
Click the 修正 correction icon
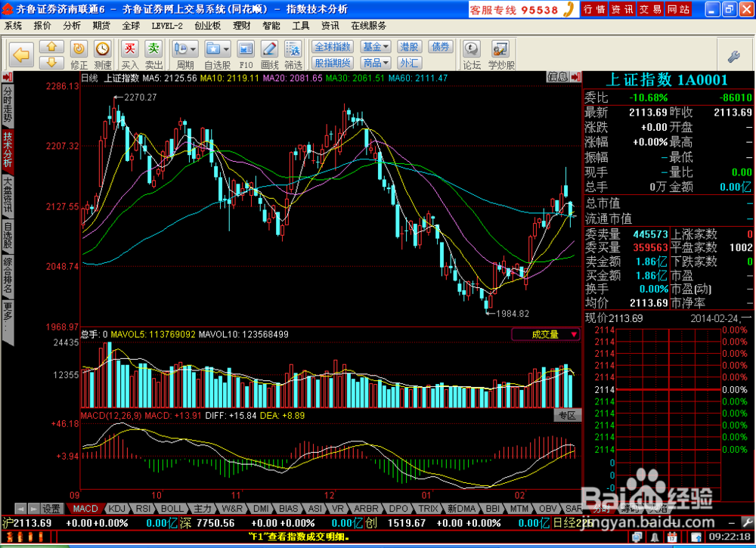(x=79, y=55)
